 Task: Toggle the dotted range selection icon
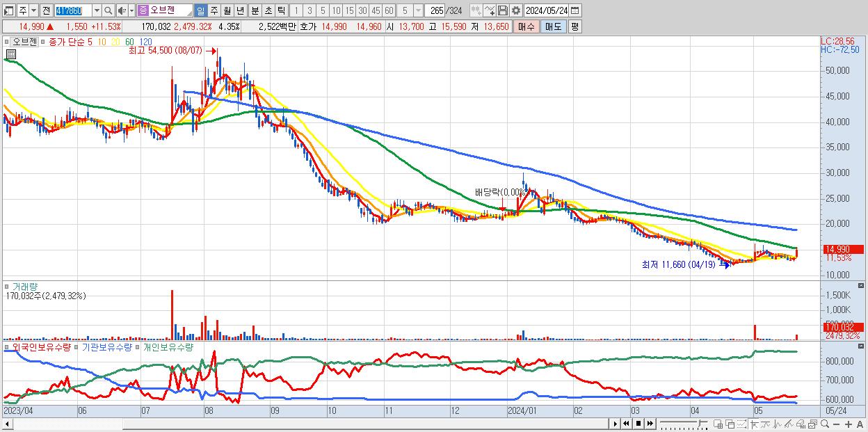pyautogui.click(x=741, y=424)
